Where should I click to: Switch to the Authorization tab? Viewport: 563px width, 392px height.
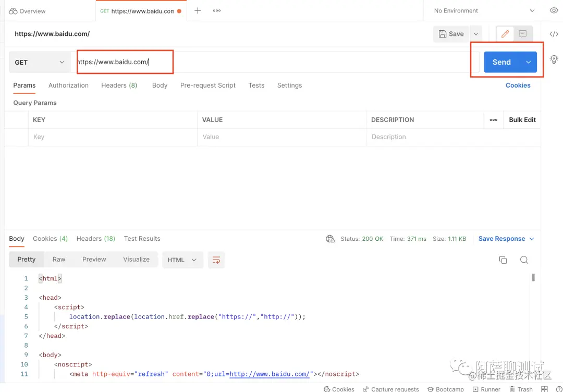68,85
